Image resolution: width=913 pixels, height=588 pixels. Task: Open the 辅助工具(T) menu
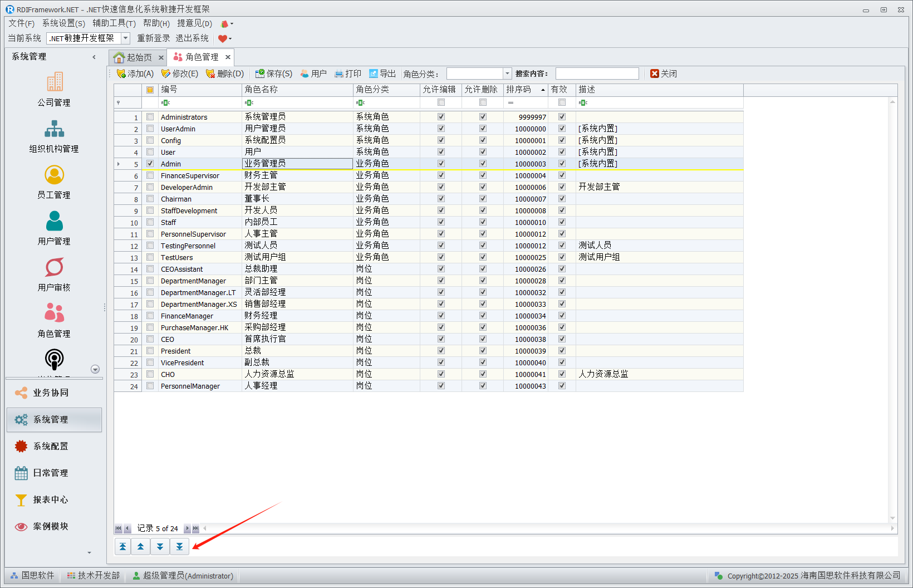point(114,23)
